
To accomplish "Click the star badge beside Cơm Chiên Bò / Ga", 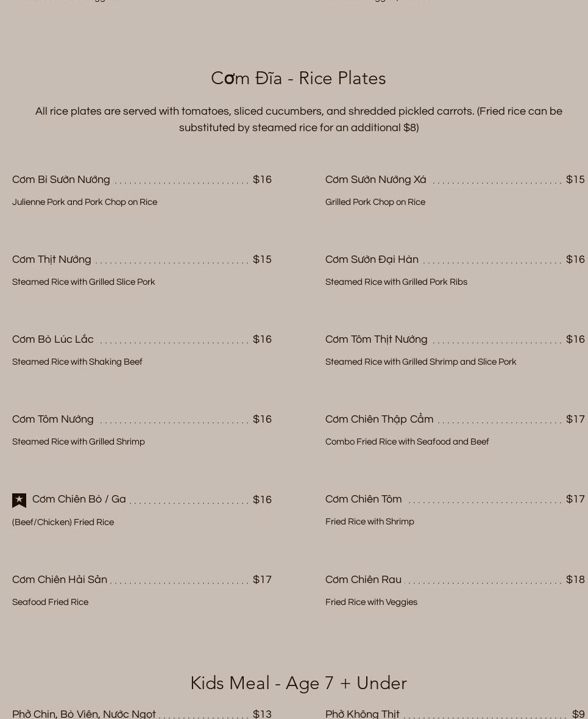I will (x=19, y=500).
